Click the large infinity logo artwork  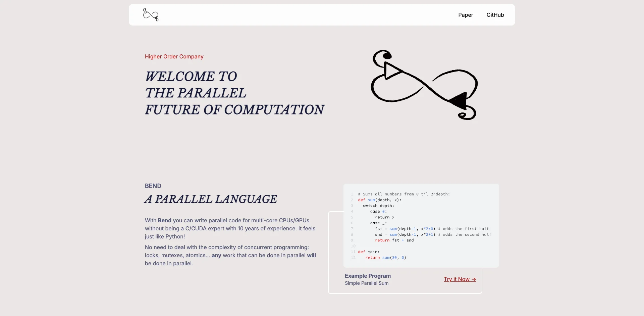424,85
